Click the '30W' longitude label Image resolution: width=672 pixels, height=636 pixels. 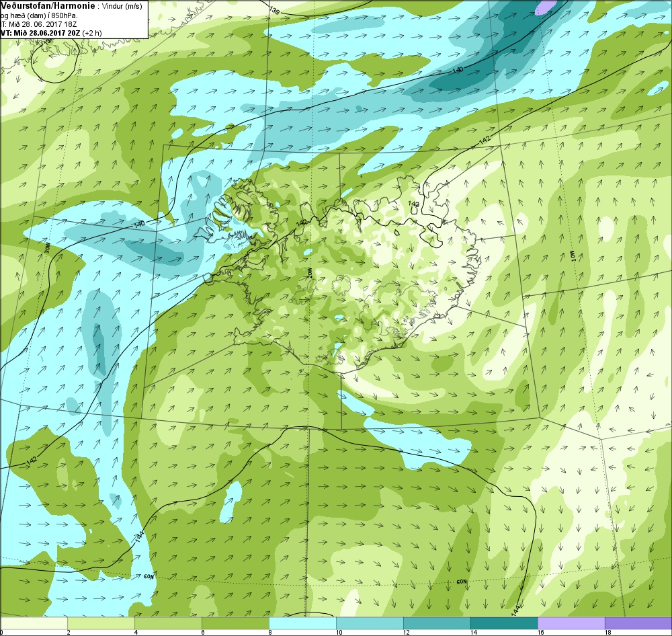pos(48,248)
